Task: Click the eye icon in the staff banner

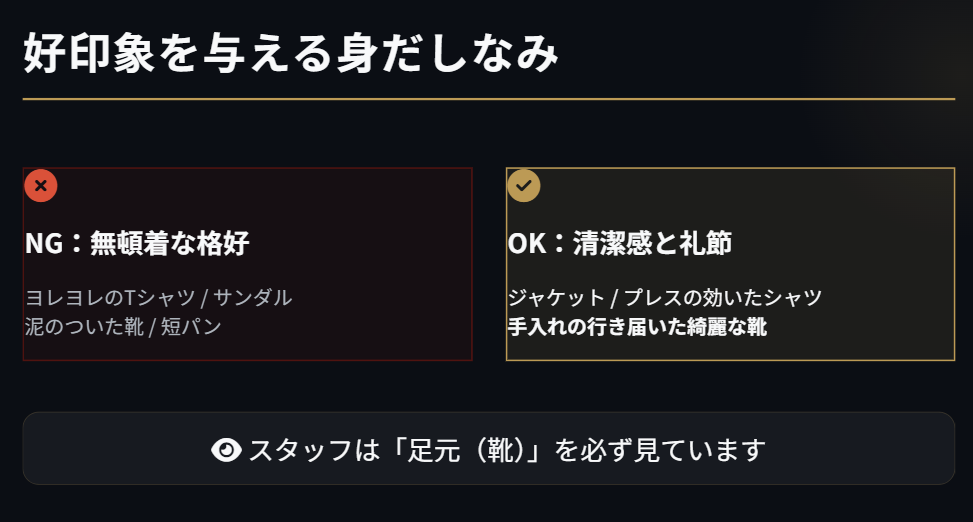Action: tap(227, 450)
